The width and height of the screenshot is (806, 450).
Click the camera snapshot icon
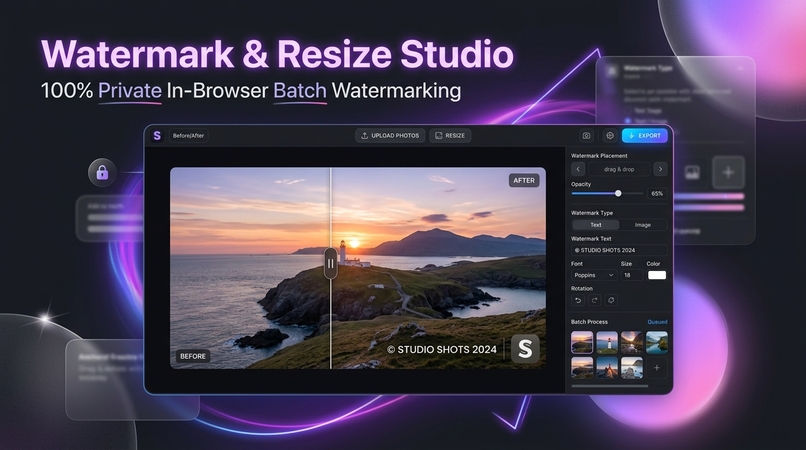[586, 136]
